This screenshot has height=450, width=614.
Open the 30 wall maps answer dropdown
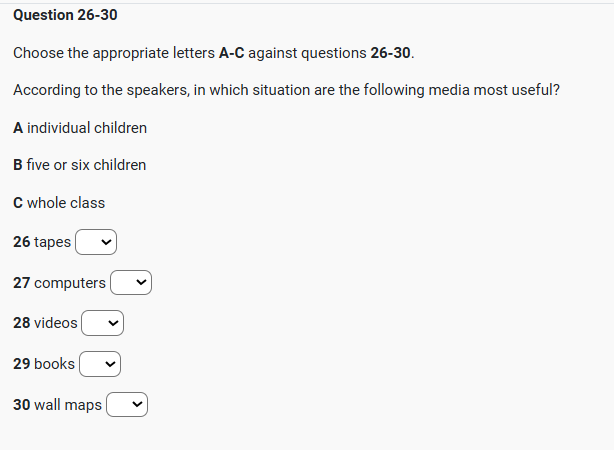click(x=127, y=405)
